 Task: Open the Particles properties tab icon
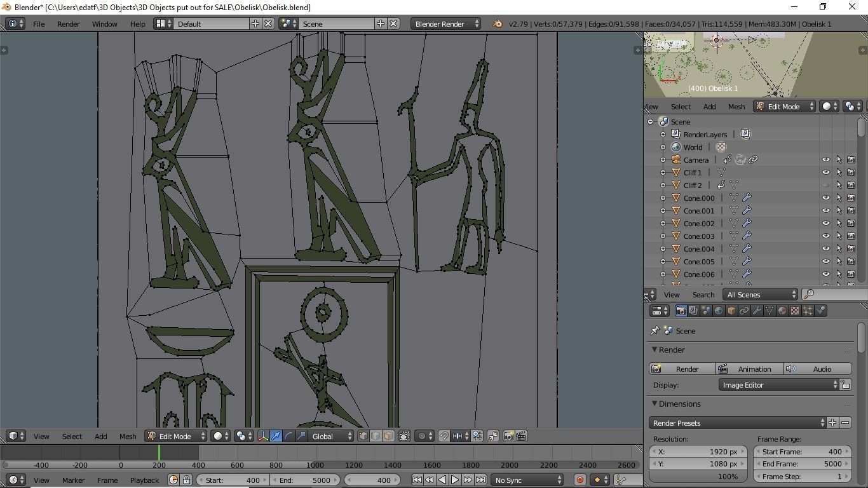[808, 311]
